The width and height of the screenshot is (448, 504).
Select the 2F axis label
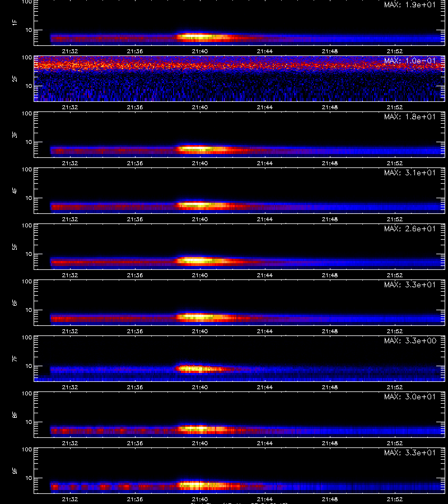pyautogui.click(x=15, y=78)
